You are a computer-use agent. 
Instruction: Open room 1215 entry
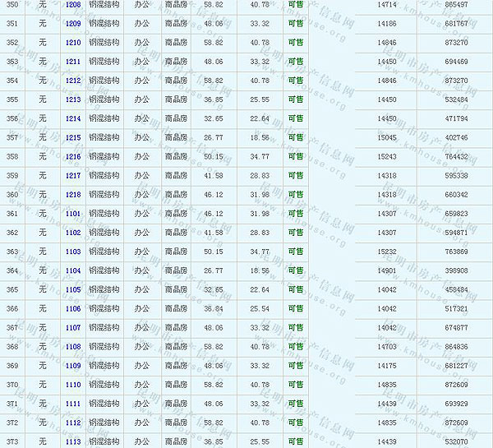[x=73, y=137]
